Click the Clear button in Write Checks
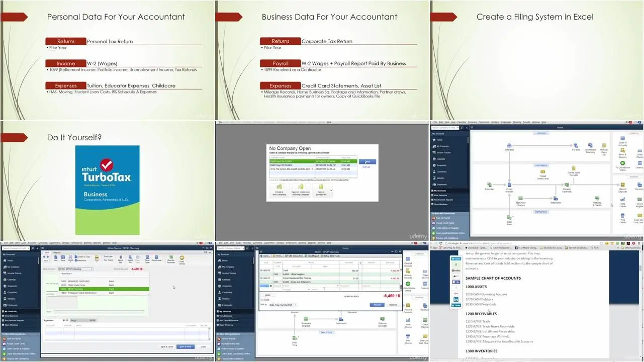Image resolution: width=644 pixels, height=362 pixels. pos(203,346)
